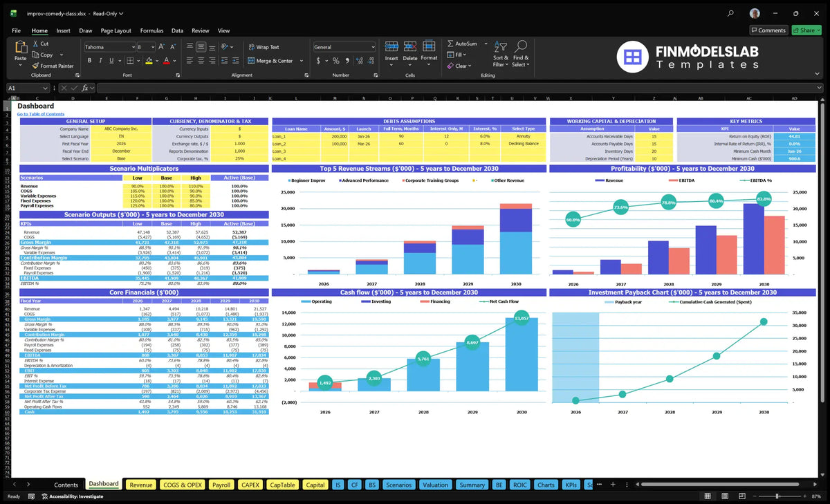Click the Paste clipboard icon

click(x=20, y=48)
